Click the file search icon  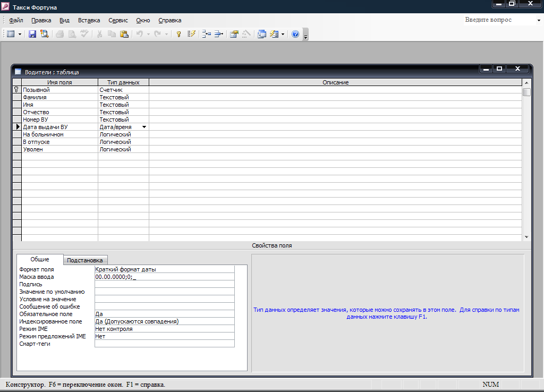pos(45,34)
